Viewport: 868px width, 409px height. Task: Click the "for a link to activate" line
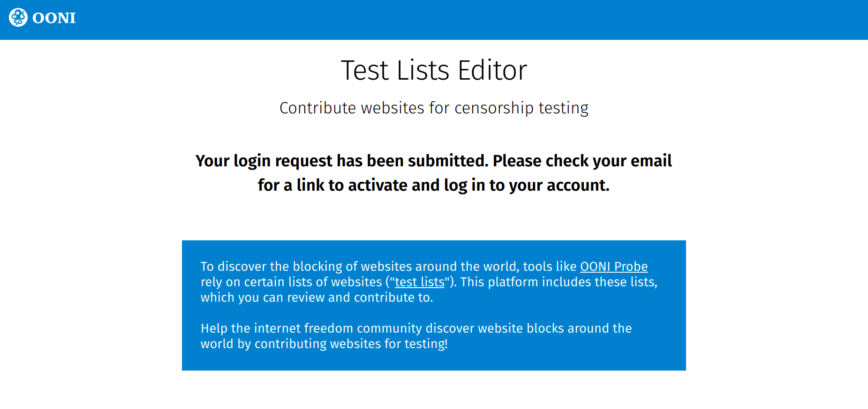[x=433, y=185]
